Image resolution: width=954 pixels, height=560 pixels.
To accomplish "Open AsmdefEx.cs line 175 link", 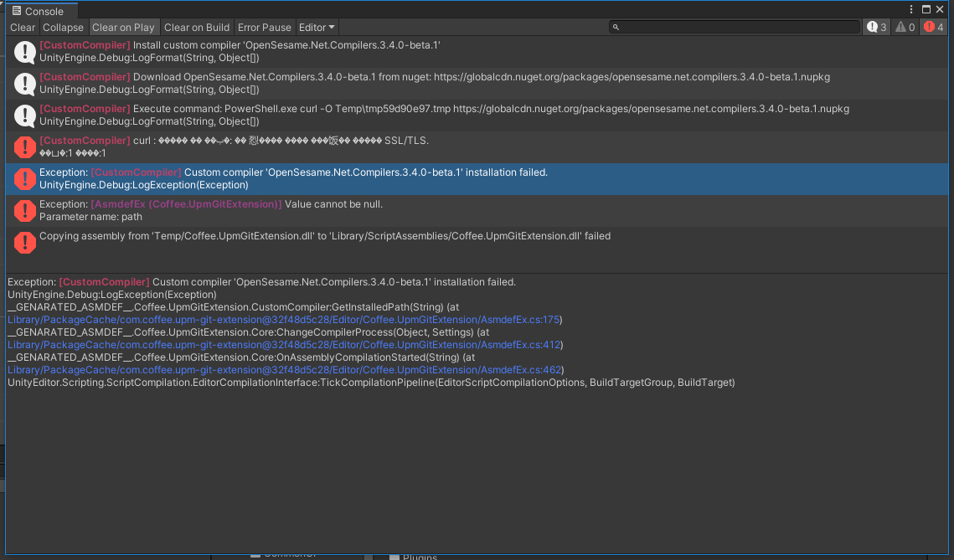I will click(285, 319).
